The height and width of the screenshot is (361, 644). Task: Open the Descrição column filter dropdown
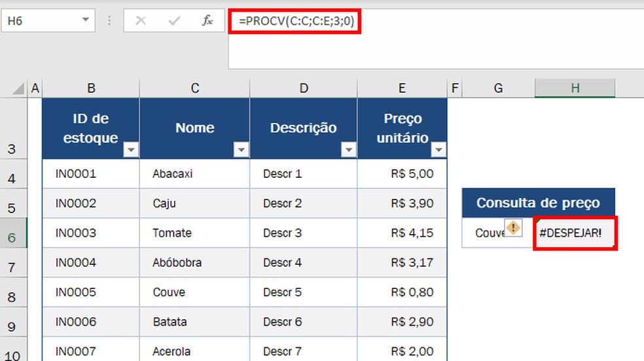point(349,150)
